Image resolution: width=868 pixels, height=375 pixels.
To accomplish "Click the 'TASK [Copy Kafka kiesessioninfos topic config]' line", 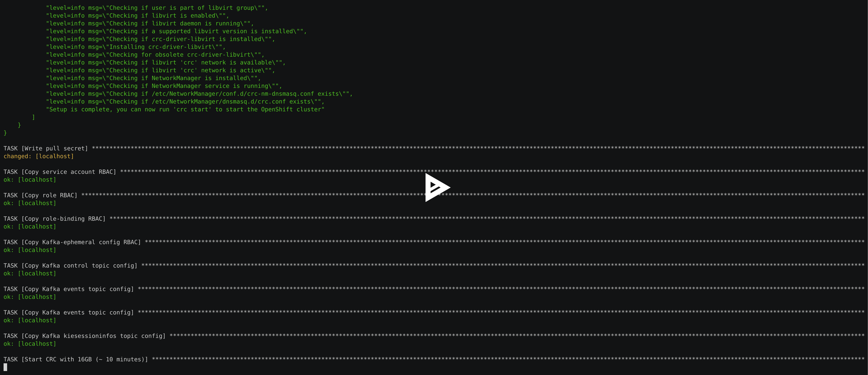I will [x=434, y=336].
